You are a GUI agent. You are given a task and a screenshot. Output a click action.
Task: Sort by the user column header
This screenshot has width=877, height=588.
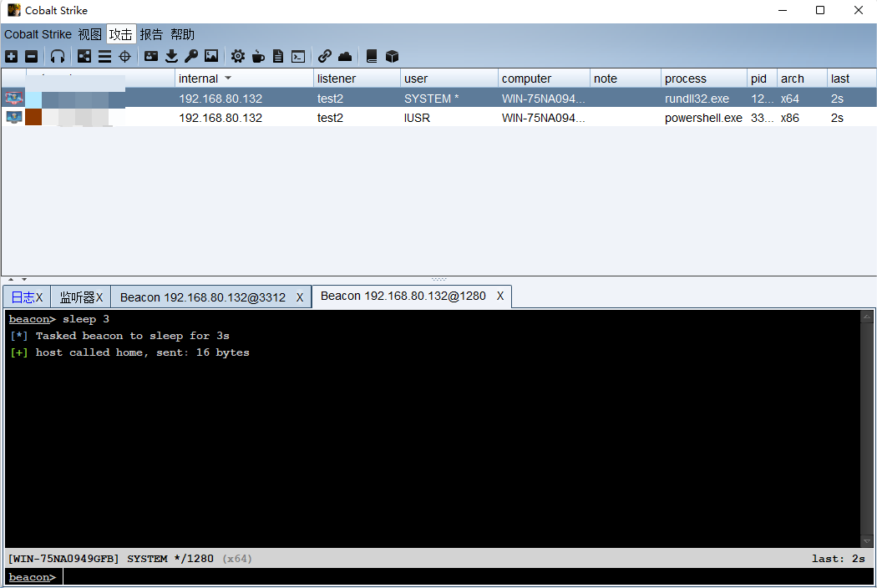click(x=449, y=79)
